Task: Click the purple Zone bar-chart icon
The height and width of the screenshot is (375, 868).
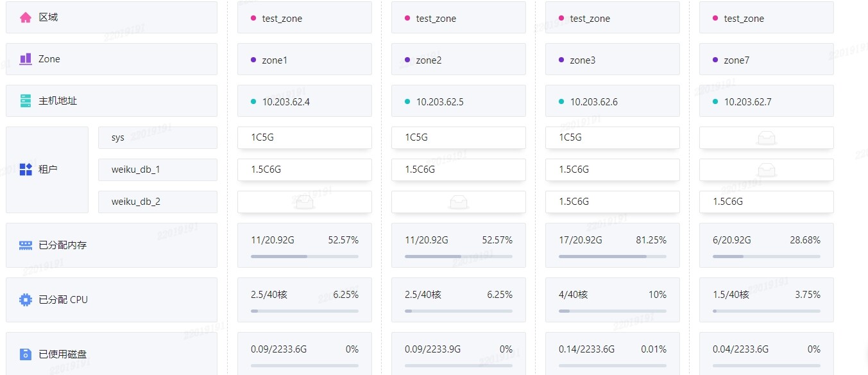Action: 26,59
